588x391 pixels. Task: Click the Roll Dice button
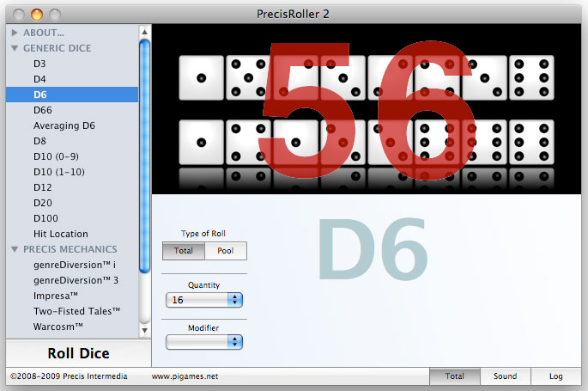tap(78, 353)
